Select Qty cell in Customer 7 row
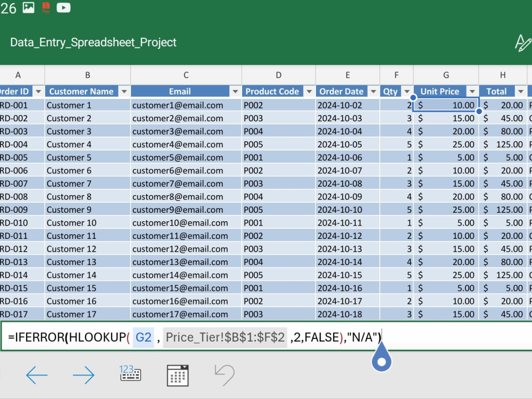The height and width of the screenshot is (399, 532). click(x=397, y=184)
